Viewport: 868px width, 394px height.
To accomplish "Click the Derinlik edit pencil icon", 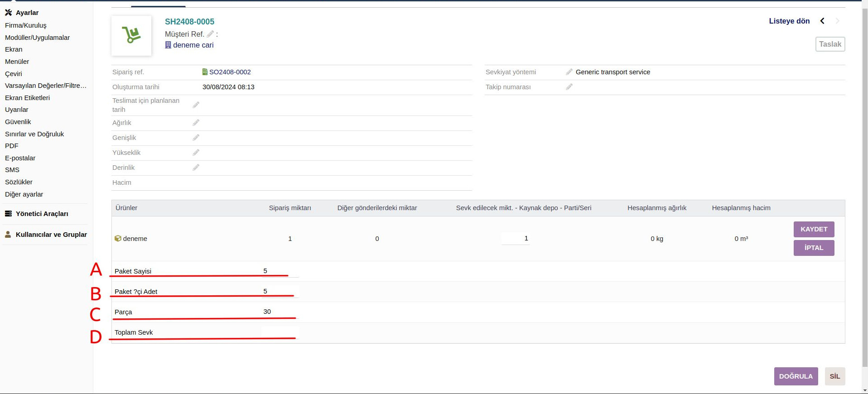I will click(x=196, y=168).
